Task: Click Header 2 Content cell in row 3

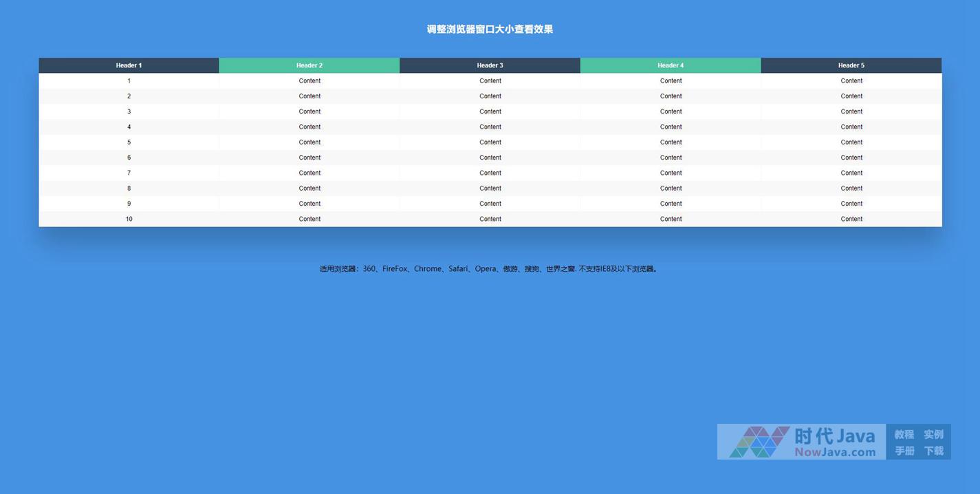Action: (309, 111)
